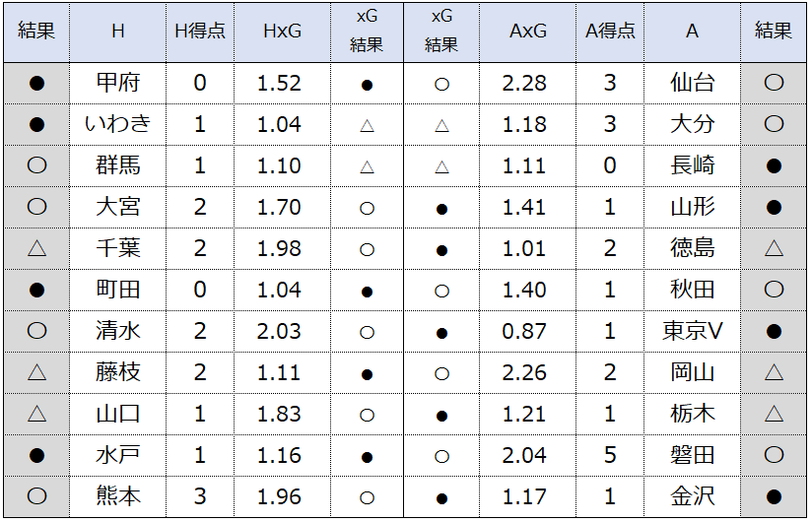Click the white win circle beside 群馬
The image size is (812, 522).
coord(36,165)
